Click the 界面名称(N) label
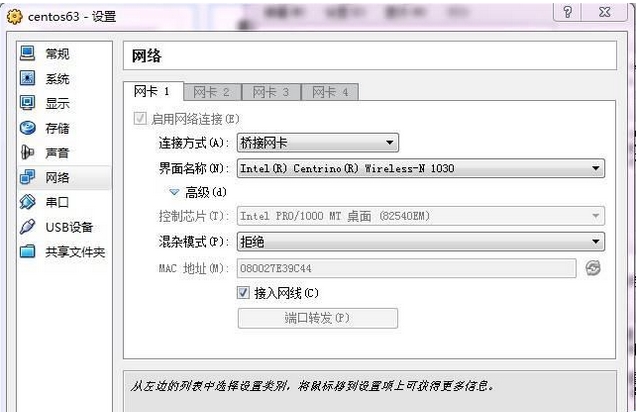The height and width of the screenshot is (412, 636). (x=193, y=168)
